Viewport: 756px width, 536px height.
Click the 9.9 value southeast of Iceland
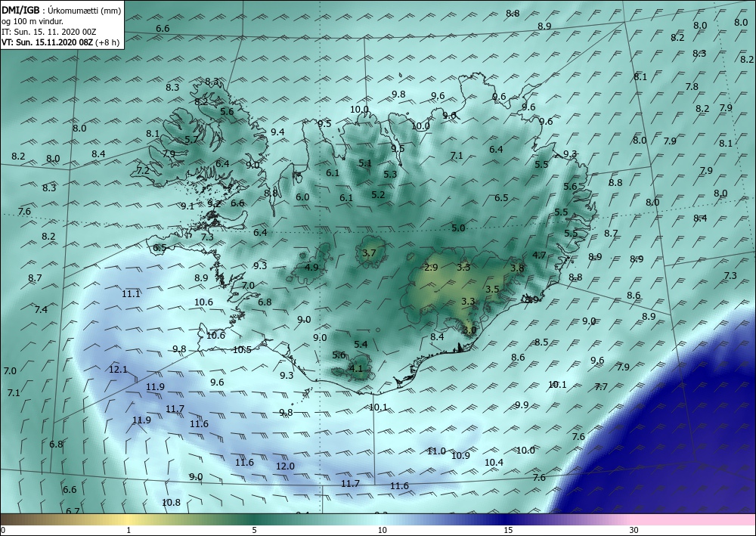pos(522,405)
